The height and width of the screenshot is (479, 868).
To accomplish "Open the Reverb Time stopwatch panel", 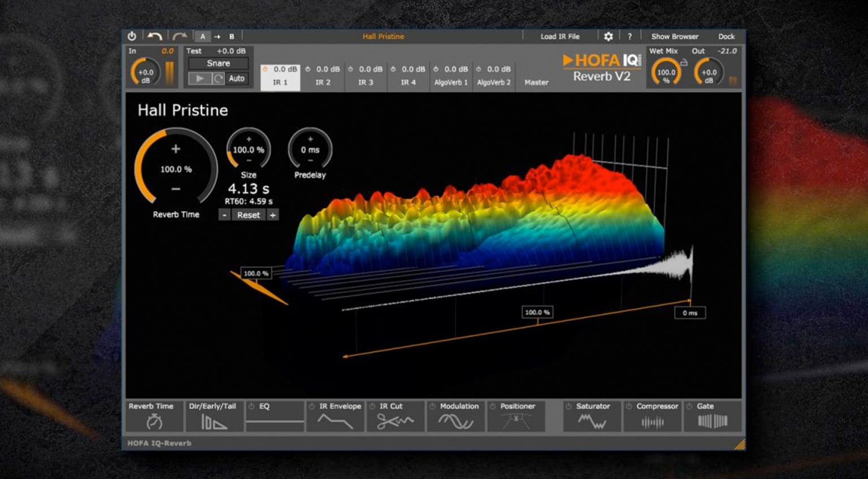I will 154,421.
